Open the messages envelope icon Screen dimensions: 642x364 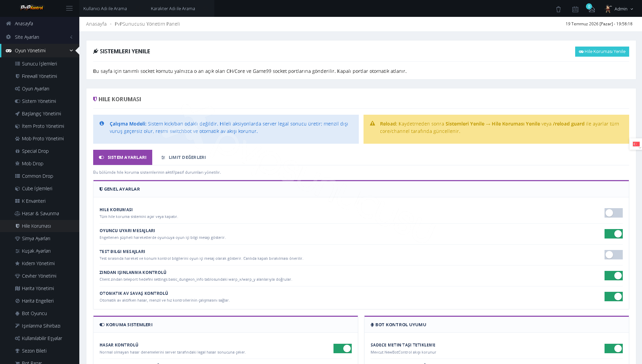[x=592, y=9]
